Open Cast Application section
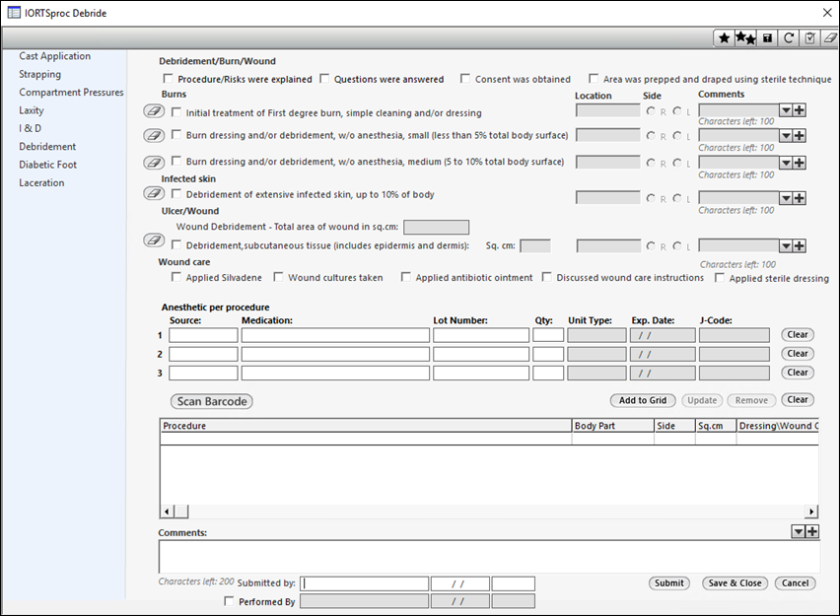This screenshot has height=616, width=840. [54, 56]
